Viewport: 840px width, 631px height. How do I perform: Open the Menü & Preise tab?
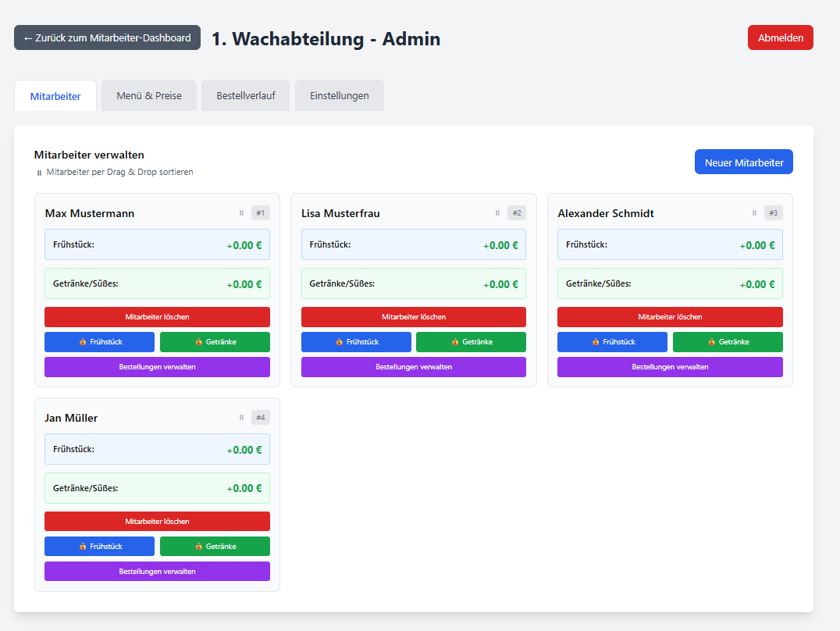(149, 95)
